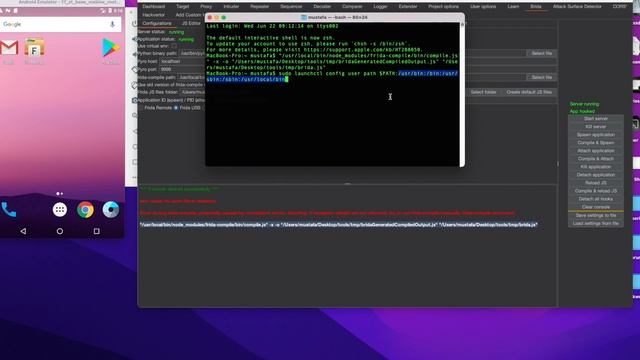
Task: Open the Project options tab
Action: click(444, 7)
